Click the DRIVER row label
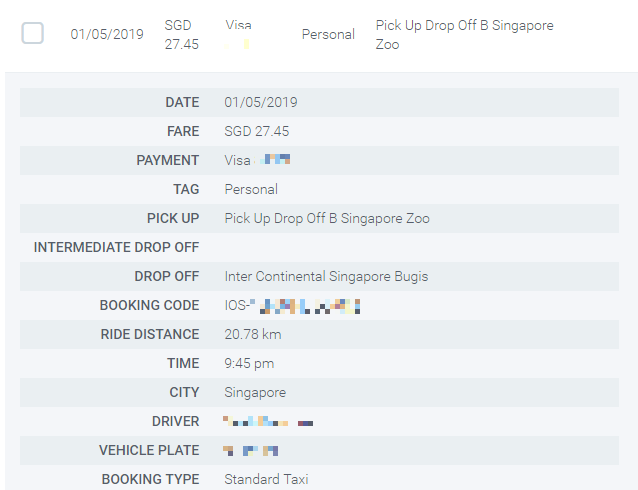 [175, 421]
